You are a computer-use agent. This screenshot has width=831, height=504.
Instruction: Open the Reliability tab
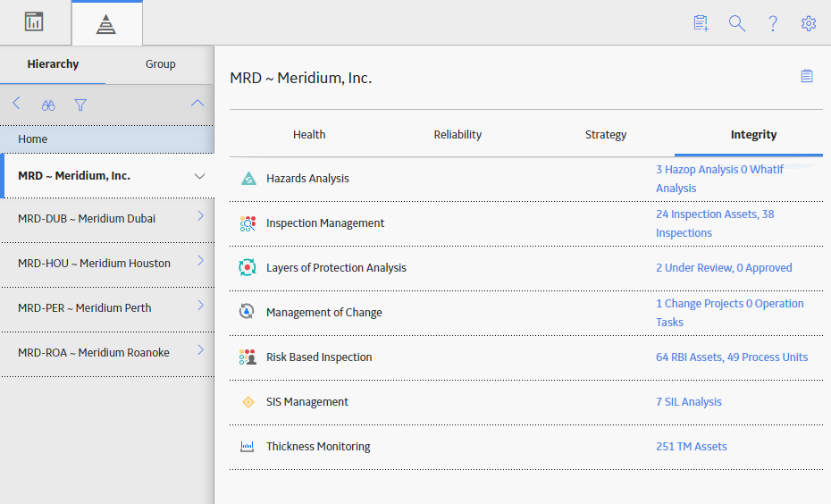457,135
